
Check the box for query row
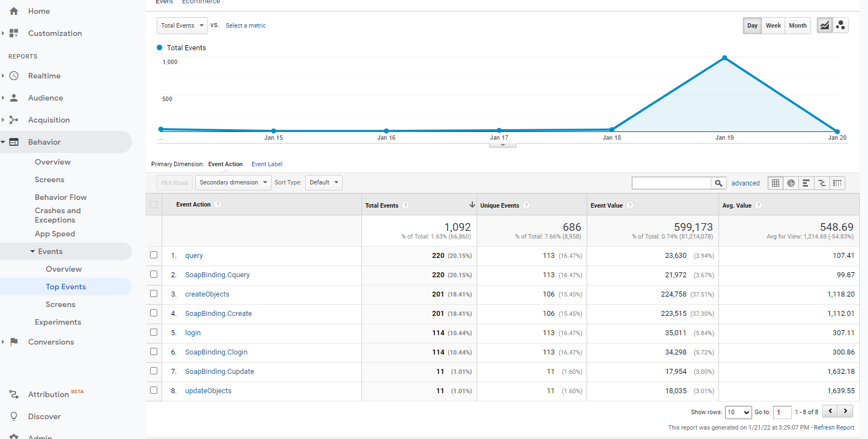pos(154,255)
